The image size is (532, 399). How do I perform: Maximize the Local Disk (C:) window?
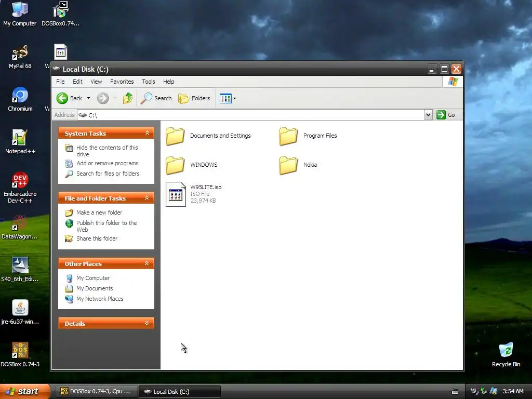444,69
